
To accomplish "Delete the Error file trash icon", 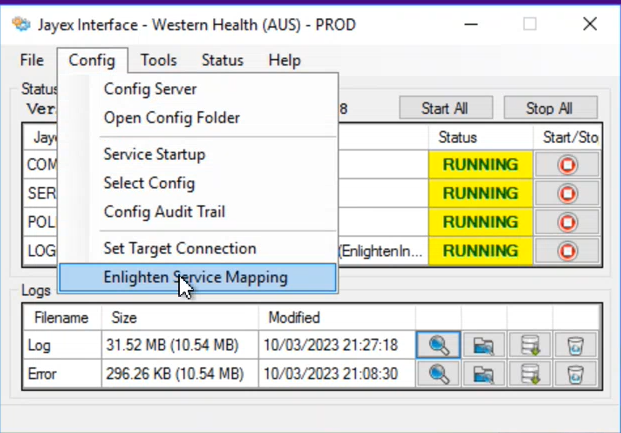I will [575, 374].
